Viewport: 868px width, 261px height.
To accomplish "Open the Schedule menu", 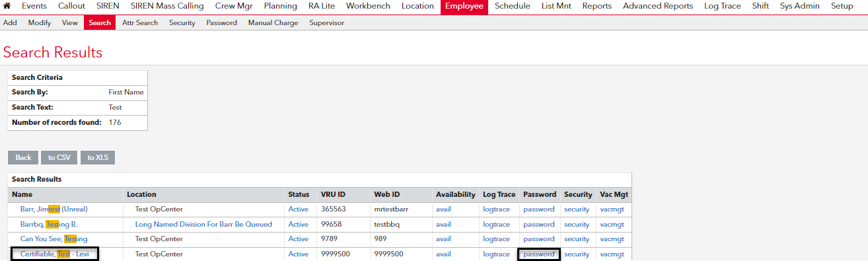I will point(513,6).
